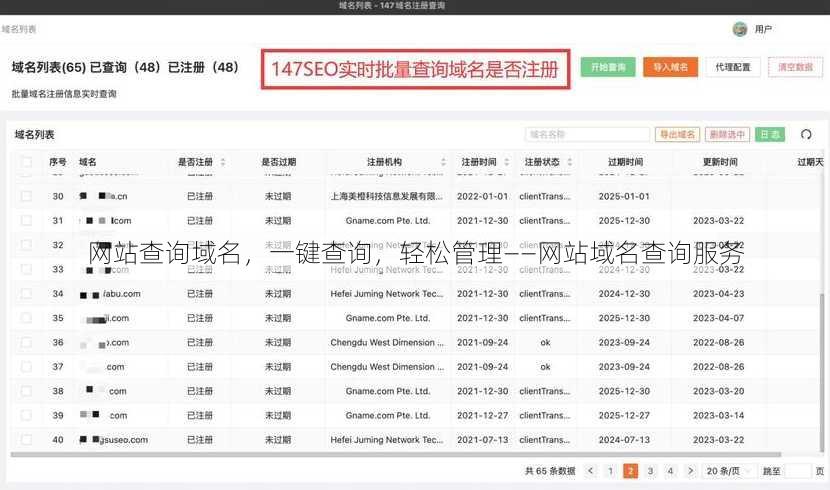The height and width of the screenshot is (490, 830).
Task: Click the 2023-04-23 update date cell
Action: pyautogui.click(x=718, y=294)
